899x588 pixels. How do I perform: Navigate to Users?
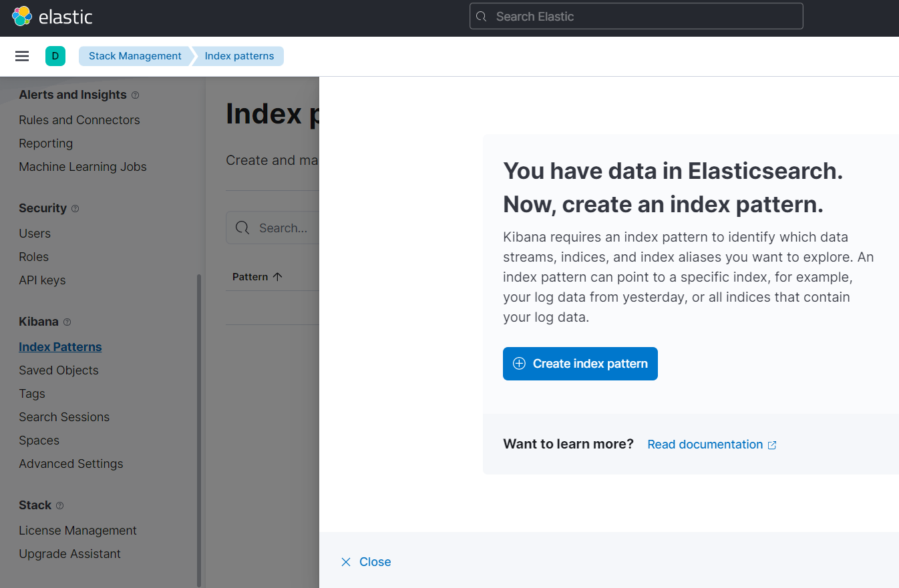(35, 234)
